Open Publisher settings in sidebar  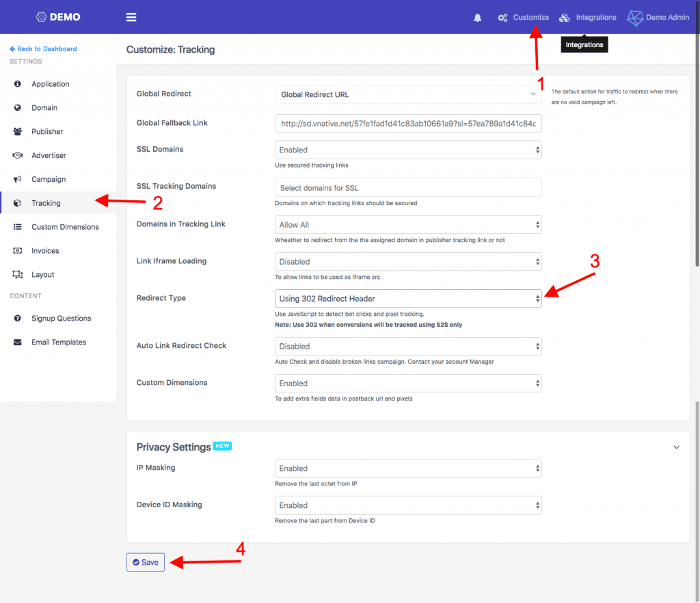click(46, 132)
